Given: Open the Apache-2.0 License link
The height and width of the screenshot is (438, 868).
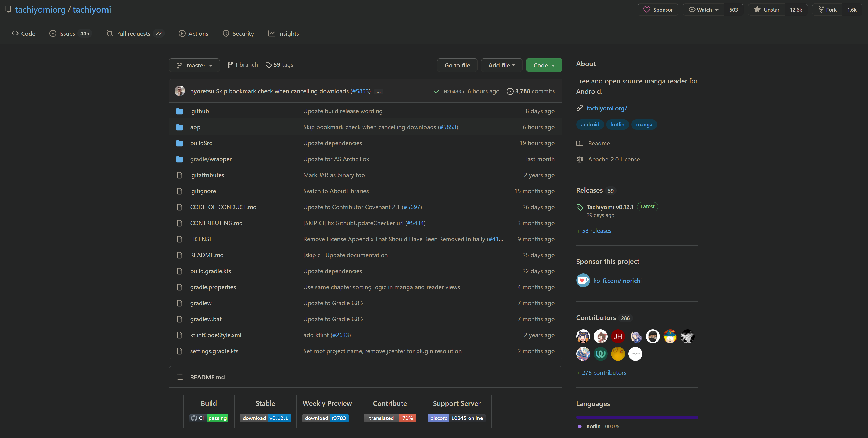Looking at the screenshot, I should [x=614, y=159].
